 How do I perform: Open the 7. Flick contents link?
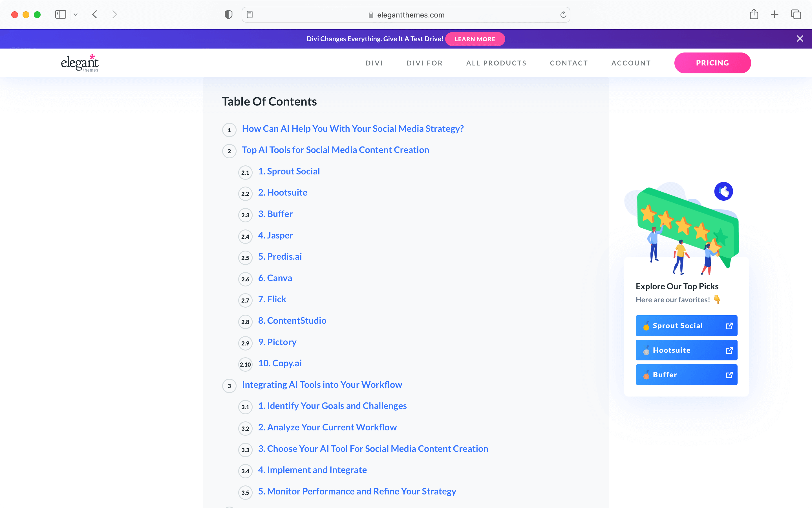click(x=272, y=299)
